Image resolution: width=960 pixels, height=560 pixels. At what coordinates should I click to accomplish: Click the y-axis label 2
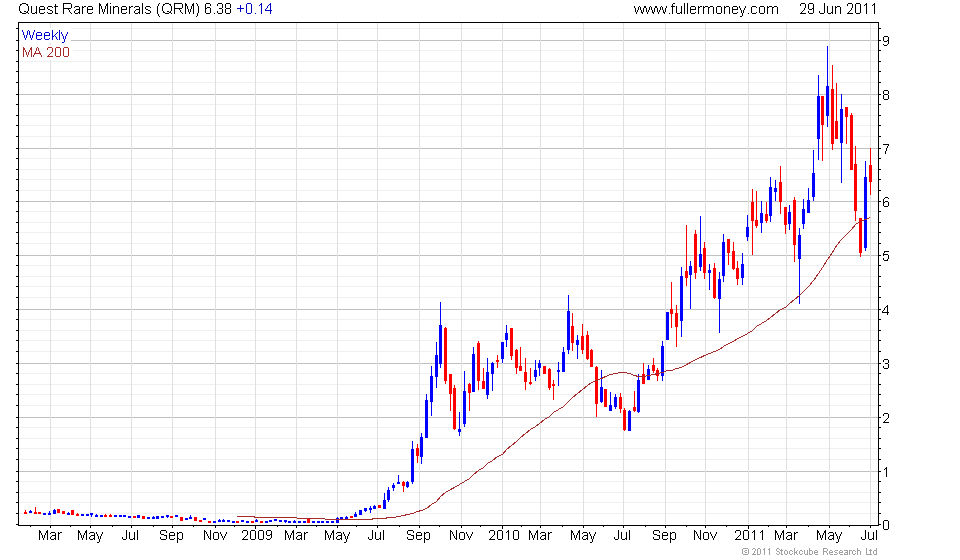[886, 418]
